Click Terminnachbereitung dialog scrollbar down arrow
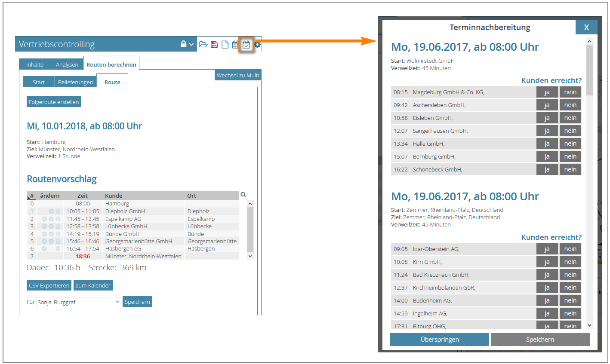The height and width of the screenshot is (364, 610). [x=589, y=325]
